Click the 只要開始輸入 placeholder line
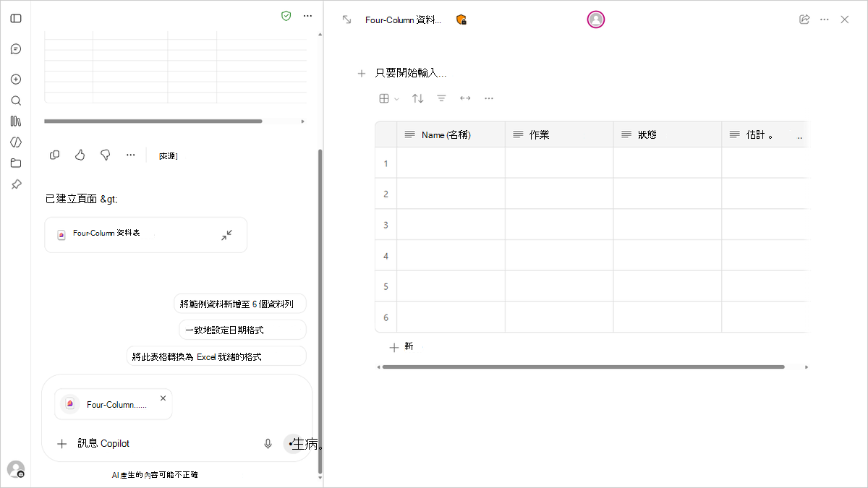868x488 pixels. (411, 73)
